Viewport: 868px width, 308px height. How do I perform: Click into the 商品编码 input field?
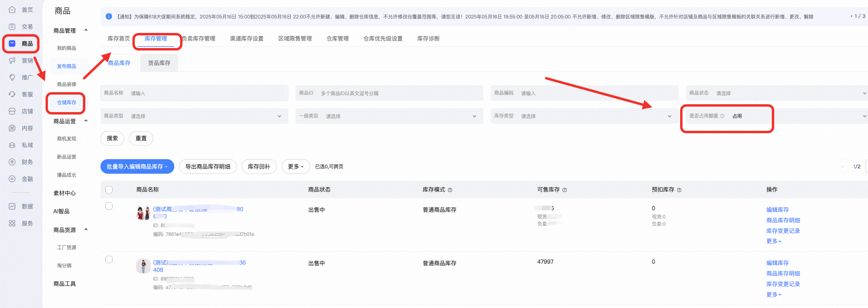[585, 93]
